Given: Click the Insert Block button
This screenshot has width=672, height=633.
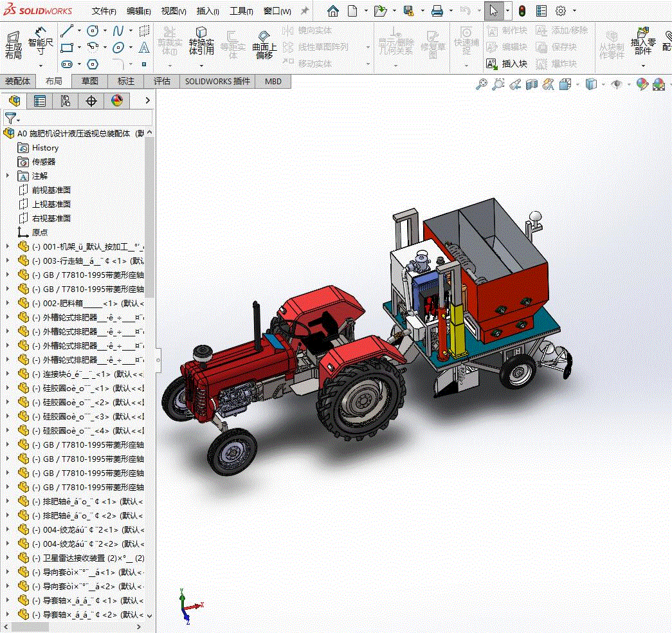Looking at the screenshot, I should point(506,64).
